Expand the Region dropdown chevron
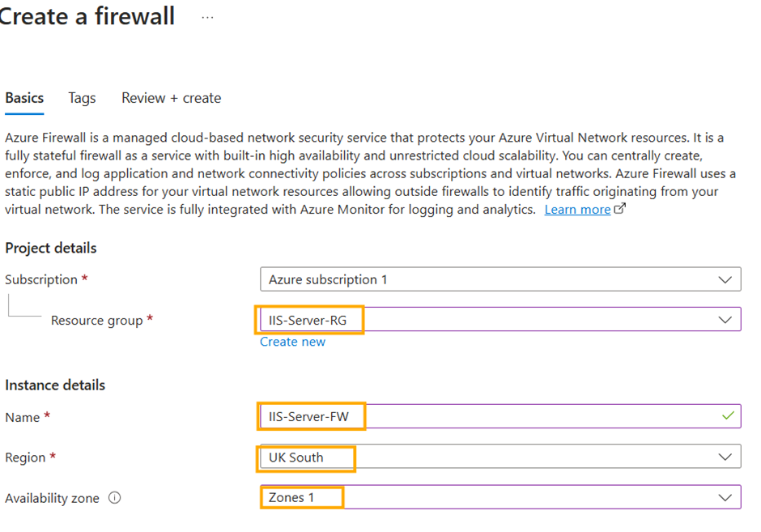The height and width of the screenshot is (532, 761). click(725, 457)
